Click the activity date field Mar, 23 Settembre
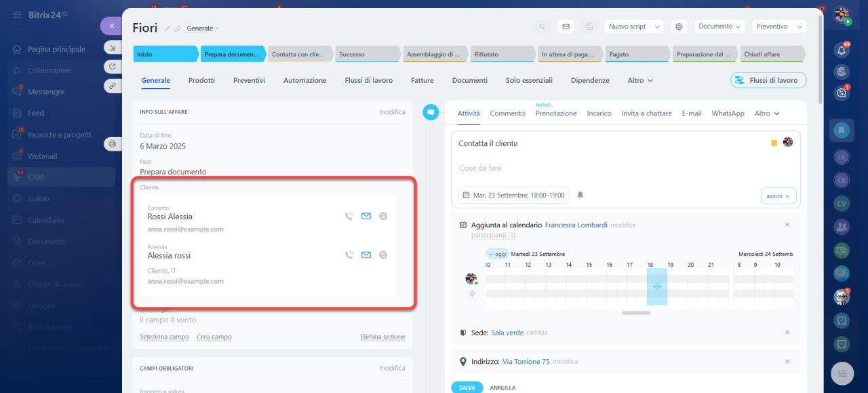The image size is (868, 393). point(513,195)
